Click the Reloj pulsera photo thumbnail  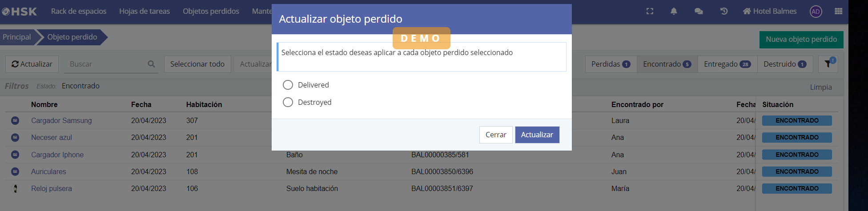16,188
